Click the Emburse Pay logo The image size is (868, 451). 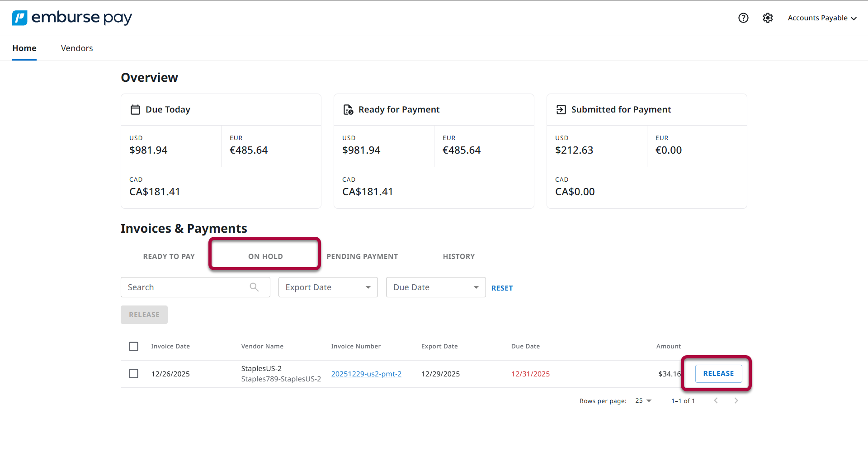click(71, 18)
